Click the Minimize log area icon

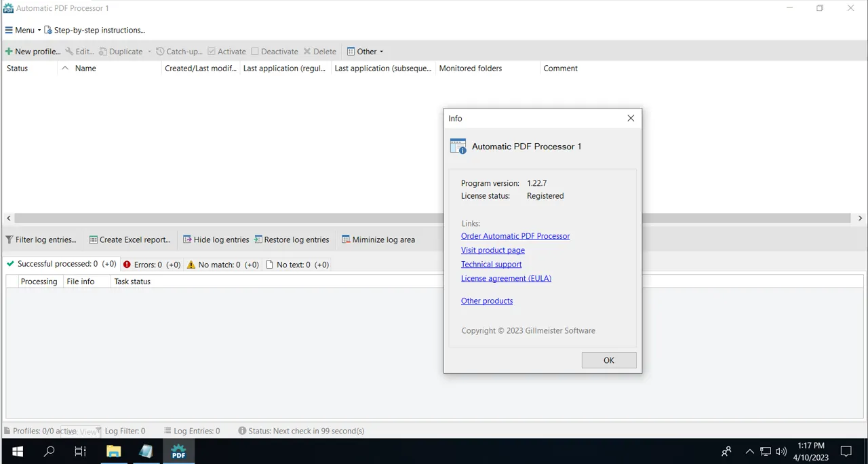point(346,239)
